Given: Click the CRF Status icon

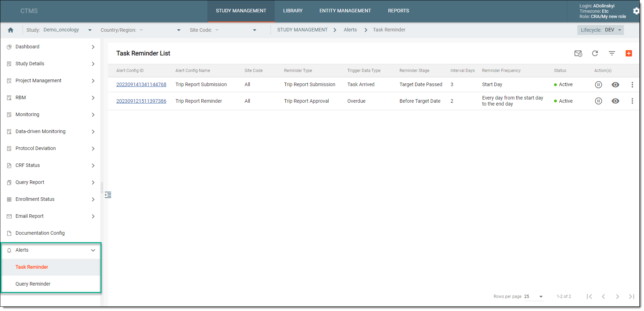Looking at the screenshot, I should 9,166.
